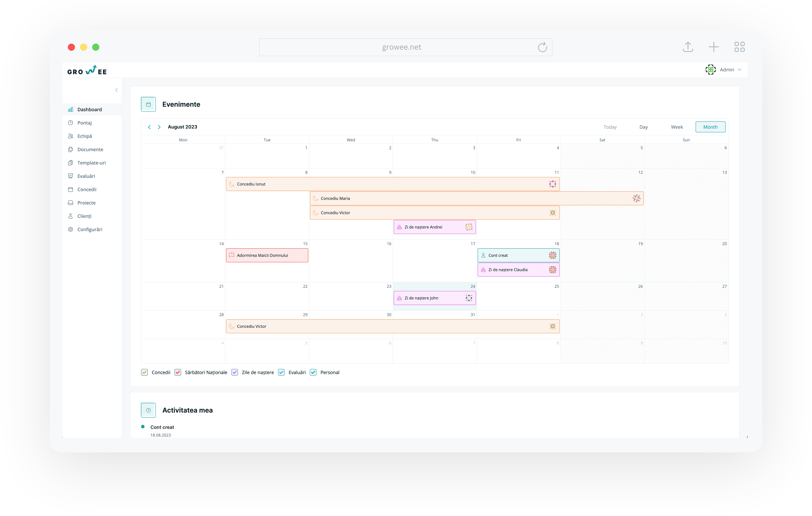The width and height of the screenshot is (812, 516).
Task: Click the Echipă people icon
Action: click(x=70, y=136)
